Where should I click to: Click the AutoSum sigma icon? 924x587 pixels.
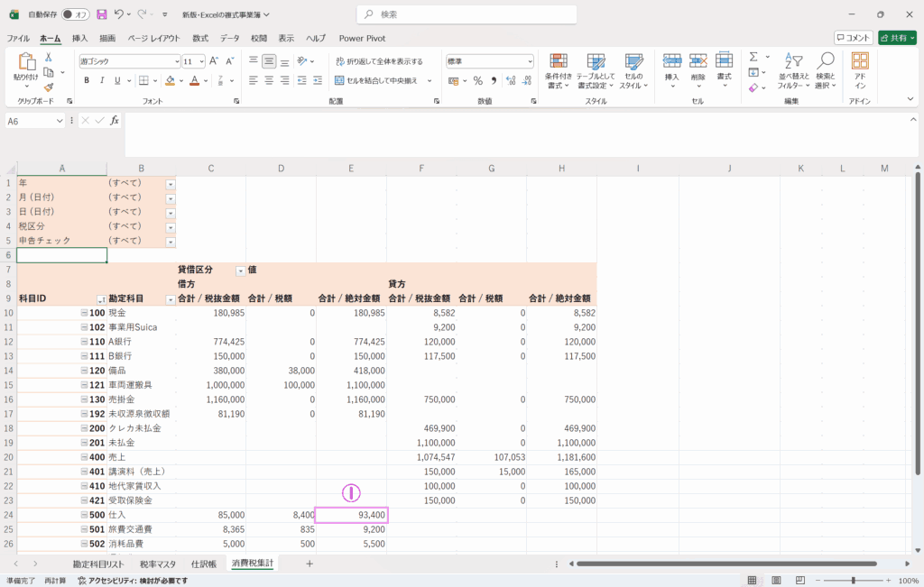tap(753, 57)
